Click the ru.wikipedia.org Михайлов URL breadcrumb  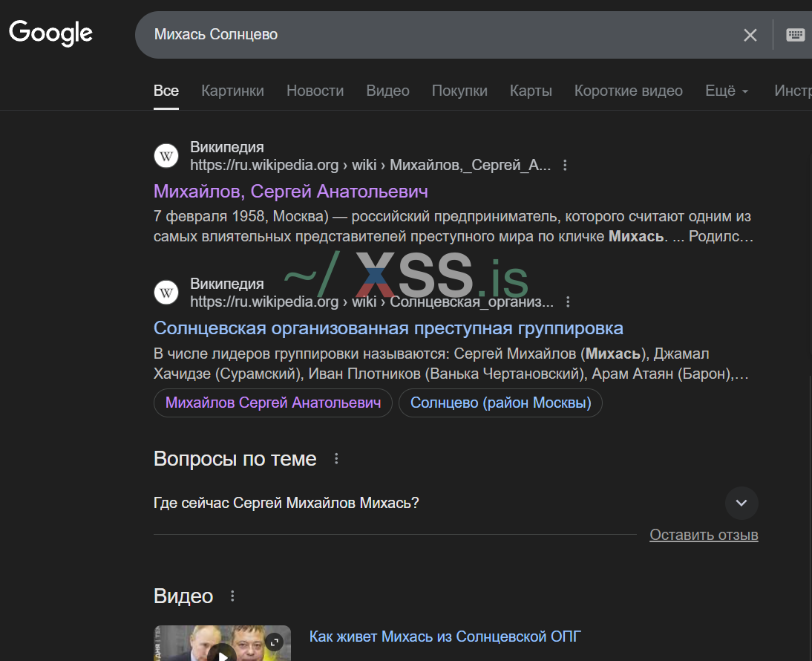coord(370,165)
